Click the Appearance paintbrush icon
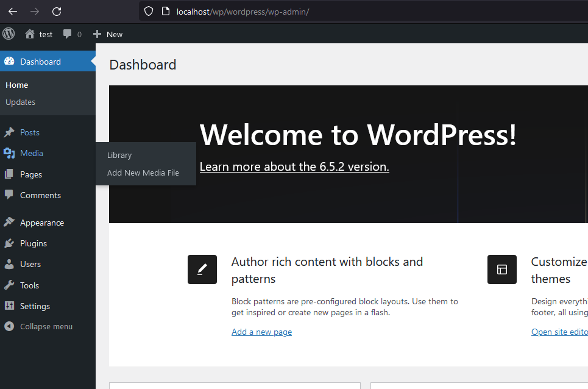 [x=9, y=222]
